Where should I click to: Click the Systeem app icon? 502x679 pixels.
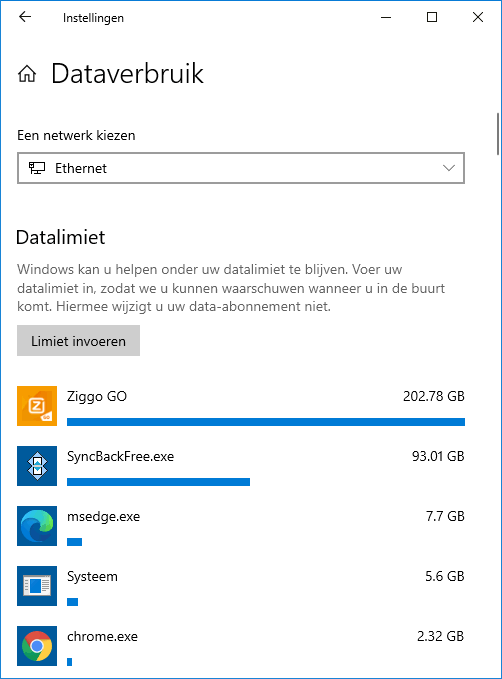point(37,586)
